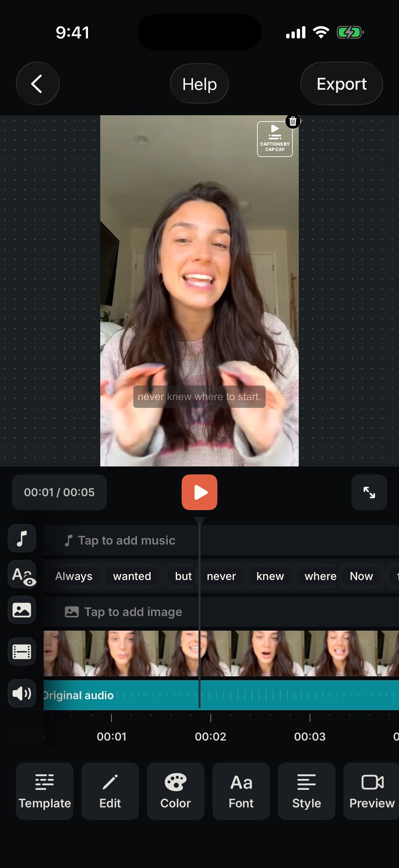Select the caption word "but"
This screenshot has height=868, width=399.
(183, 576)
